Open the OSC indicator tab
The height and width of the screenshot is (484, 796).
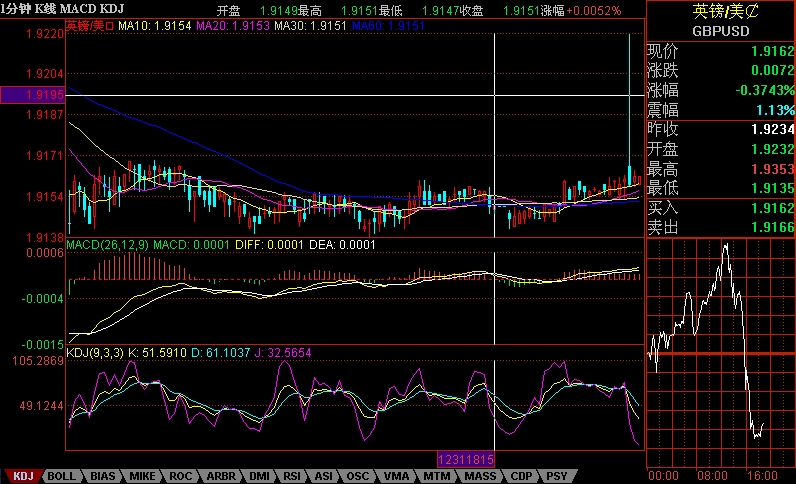(x=359, y=476)
